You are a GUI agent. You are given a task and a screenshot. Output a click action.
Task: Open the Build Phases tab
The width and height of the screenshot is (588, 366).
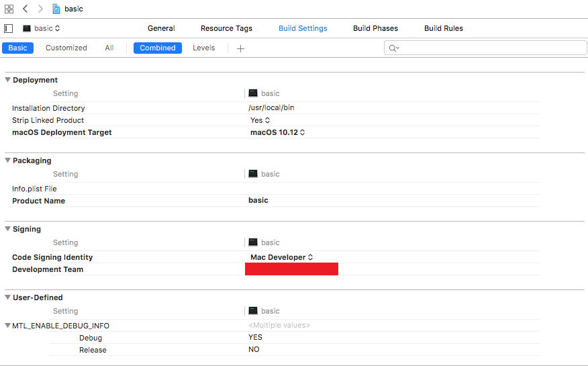pyautogui.click(x=375, y=28)
